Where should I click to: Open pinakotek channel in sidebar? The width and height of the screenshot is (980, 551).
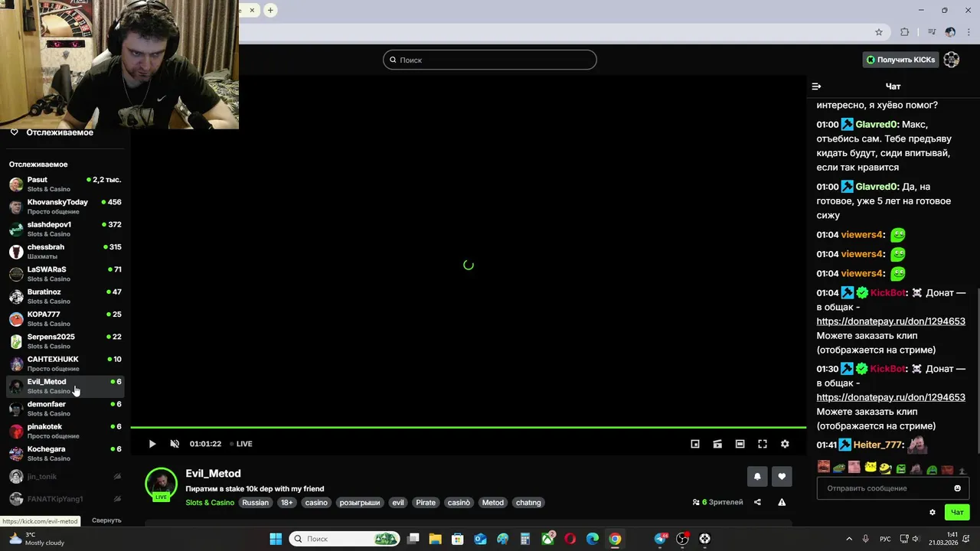(x=65, y=431)
